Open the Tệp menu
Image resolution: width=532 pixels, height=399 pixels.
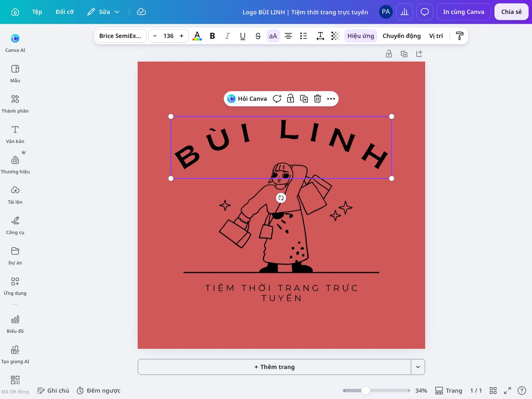[x=37, y=12]
